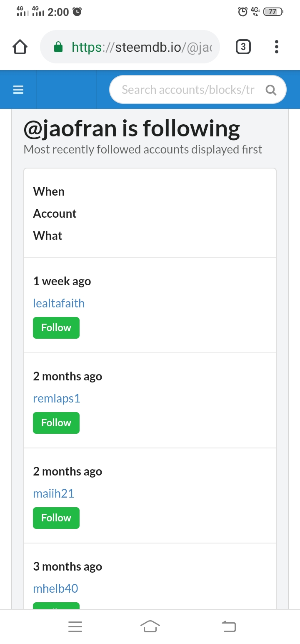The image size is (300, 644).
Task: Click the When column header
Action: coord(49,191)
